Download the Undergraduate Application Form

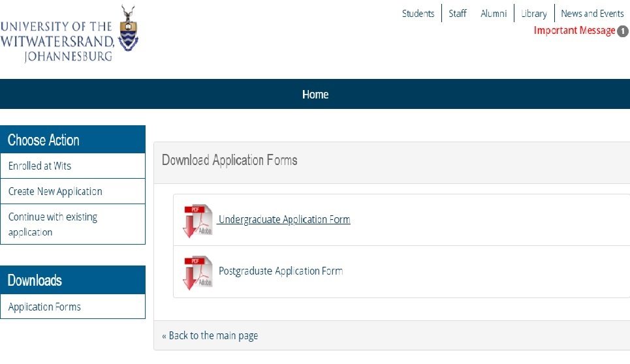coord(284,220)
